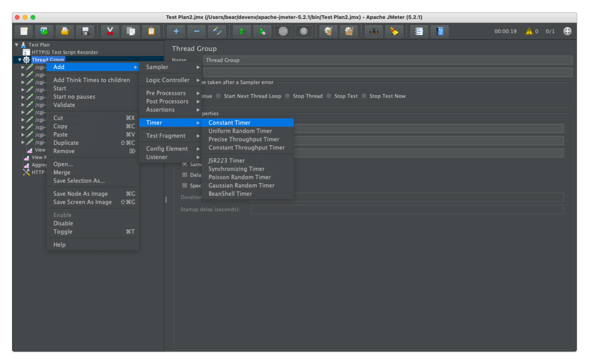Toggle the 'Dela' thread creation checkbox
589x364 pixels.
pos(185,175)
